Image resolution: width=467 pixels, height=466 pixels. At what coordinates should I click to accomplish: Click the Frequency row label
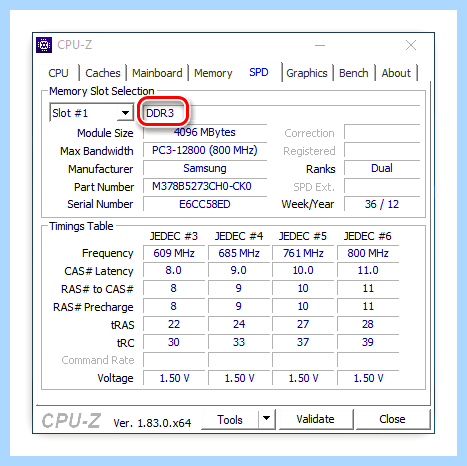[108, 254]
